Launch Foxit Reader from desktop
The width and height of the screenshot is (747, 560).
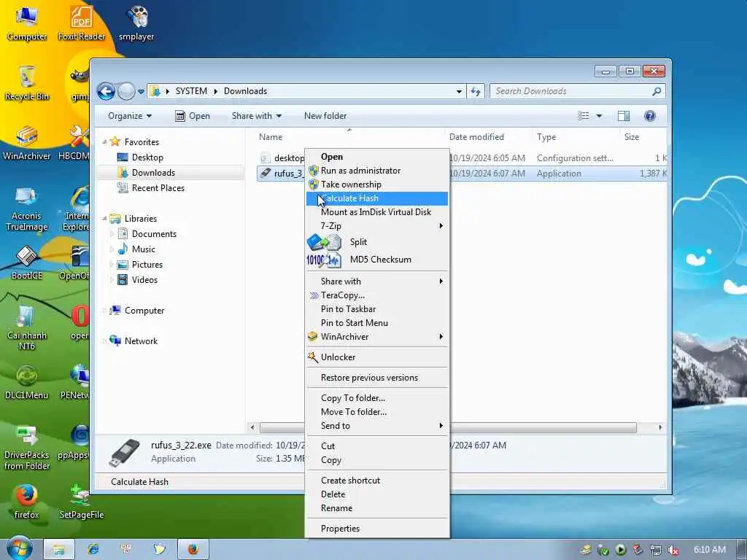(82, 23)
